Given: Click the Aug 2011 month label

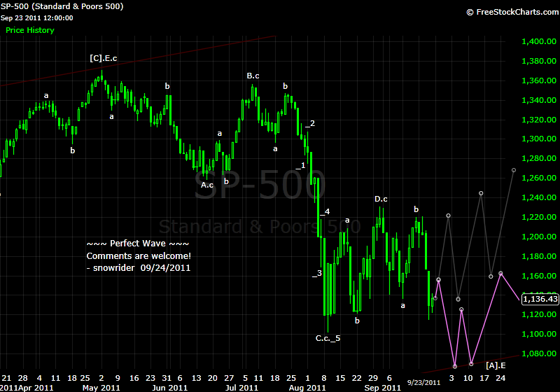Looking at the screenshot, I should (307, 388).
